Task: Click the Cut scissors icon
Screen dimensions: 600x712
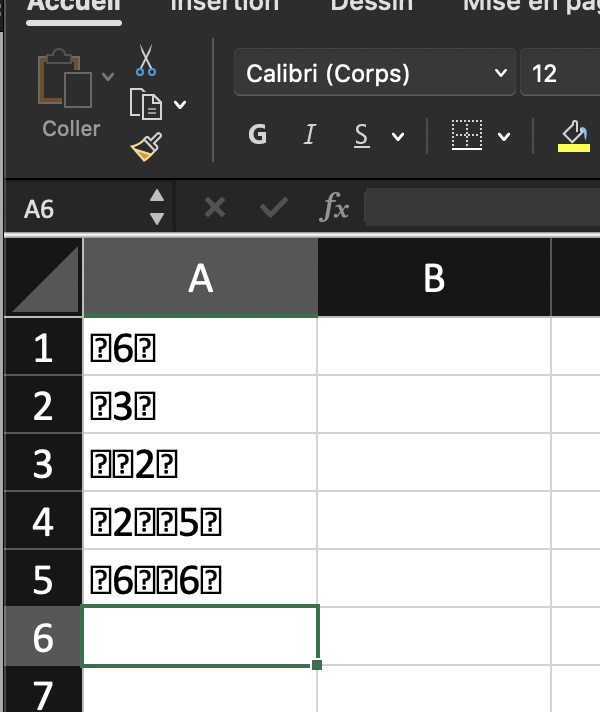Action: tap(146, 60)
